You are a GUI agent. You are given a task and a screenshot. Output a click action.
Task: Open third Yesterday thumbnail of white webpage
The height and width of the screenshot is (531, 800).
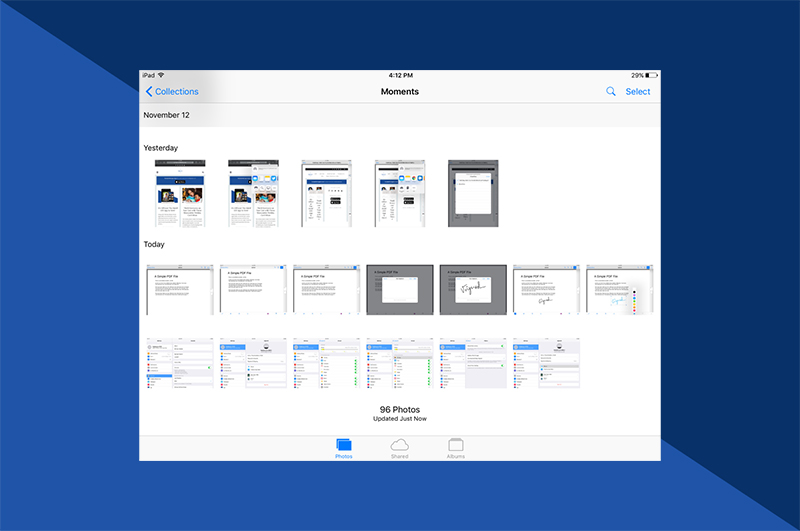327,193
